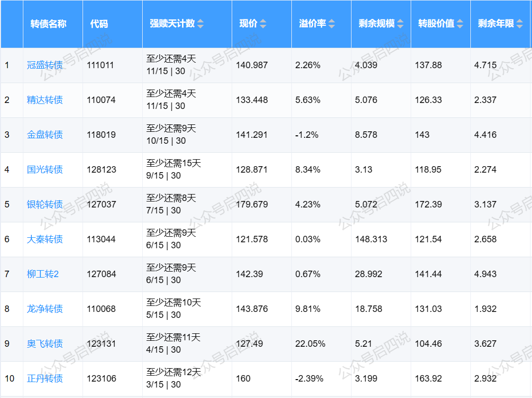Click sort arrows beside 剩余规模 header
The height and width of the screenshot is (398, 532).
400,24
